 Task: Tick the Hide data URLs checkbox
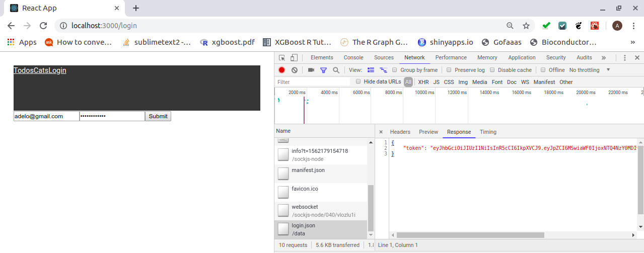[359, 81]
